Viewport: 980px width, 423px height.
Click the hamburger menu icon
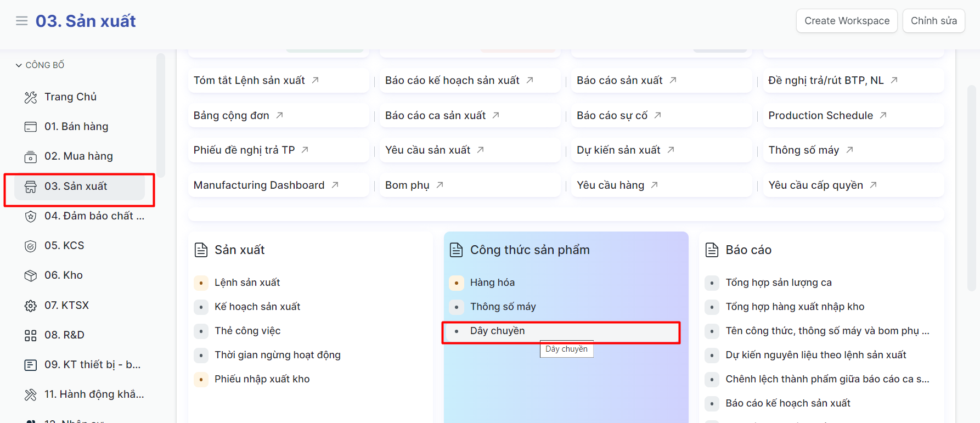pos(22,21)
